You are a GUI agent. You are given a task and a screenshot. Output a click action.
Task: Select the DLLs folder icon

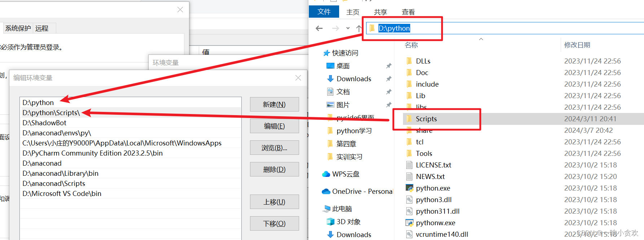[409, 61]
